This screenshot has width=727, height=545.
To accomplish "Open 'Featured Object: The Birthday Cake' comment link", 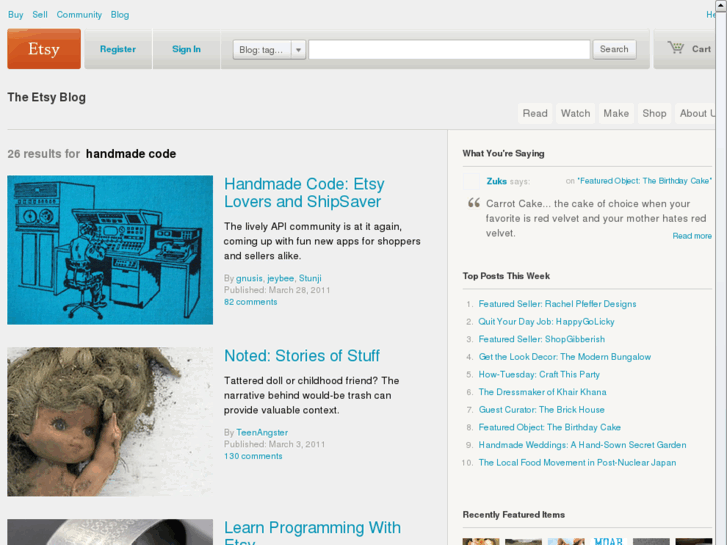I will (644, 181).
